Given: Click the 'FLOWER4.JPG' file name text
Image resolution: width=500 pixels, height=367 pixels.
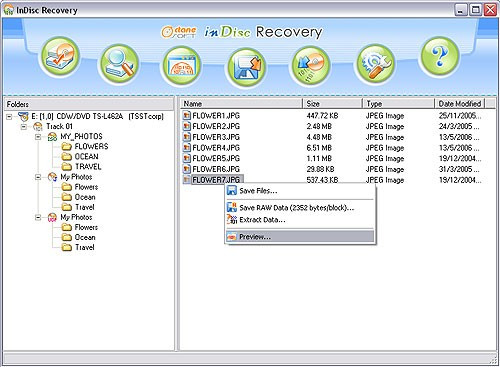Looking at the screenshot, I should coord(216,148).
